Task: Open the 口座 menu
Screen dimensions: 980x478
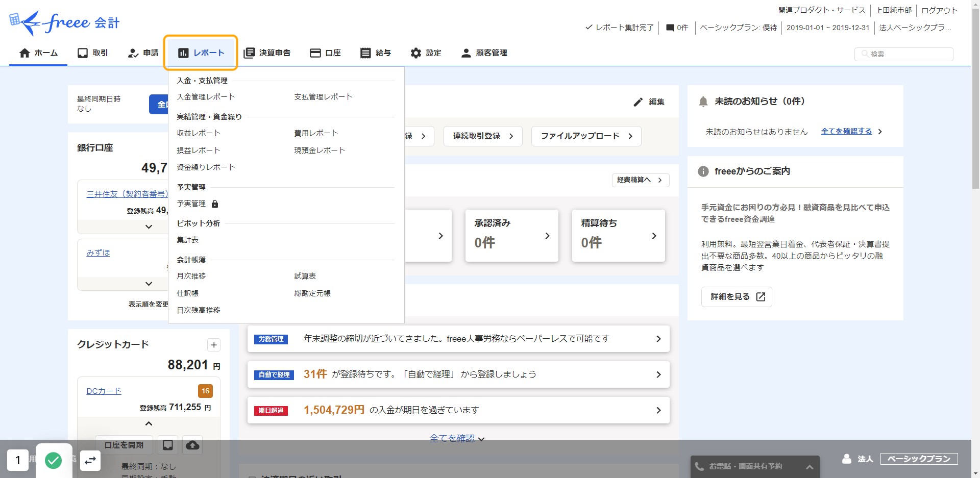Action: point(325,53)
